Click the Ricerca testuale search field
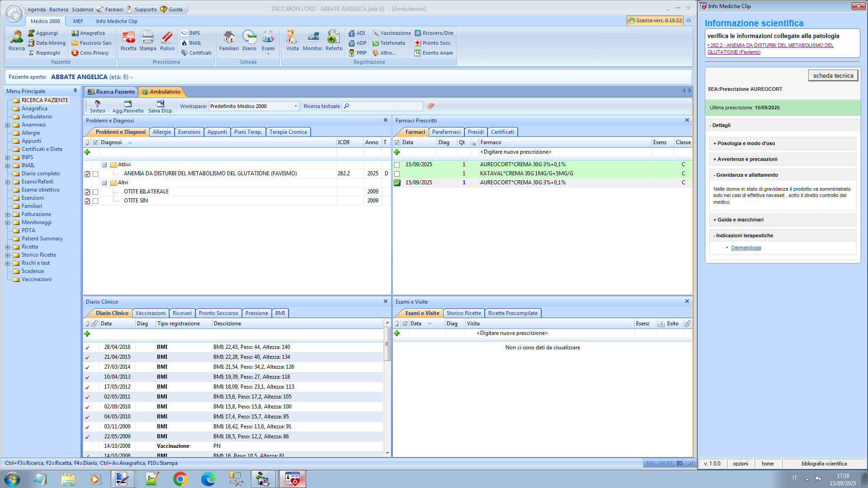Viewport: 868px width, 488px height. click(384, 106)
